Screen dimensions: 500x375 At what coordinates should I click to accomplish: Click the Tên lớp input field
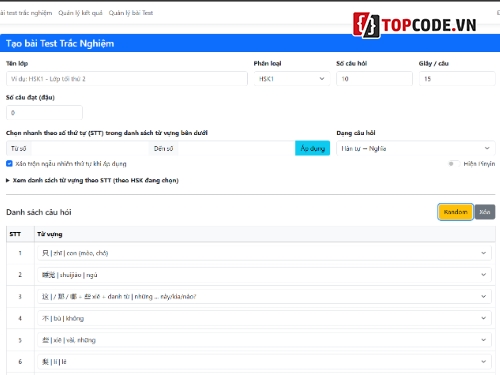click(127, 79)
